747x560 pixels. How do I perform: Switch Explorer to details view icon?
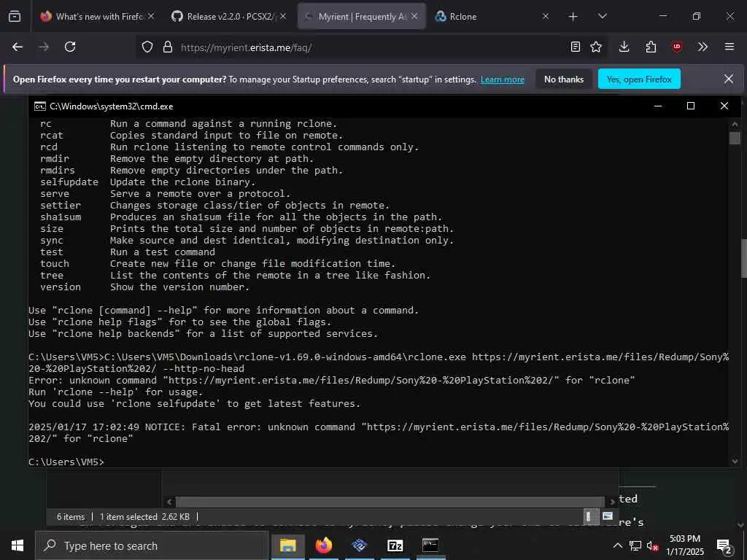click(589, 517)
